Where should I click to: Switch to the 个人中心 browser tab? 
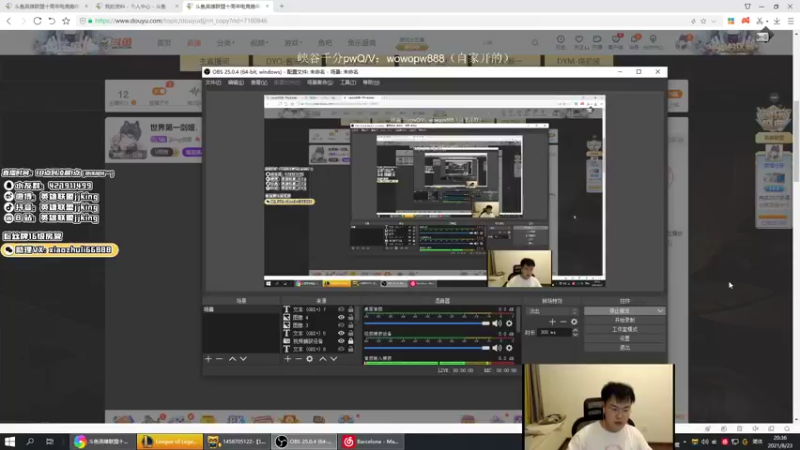(135, 6)
